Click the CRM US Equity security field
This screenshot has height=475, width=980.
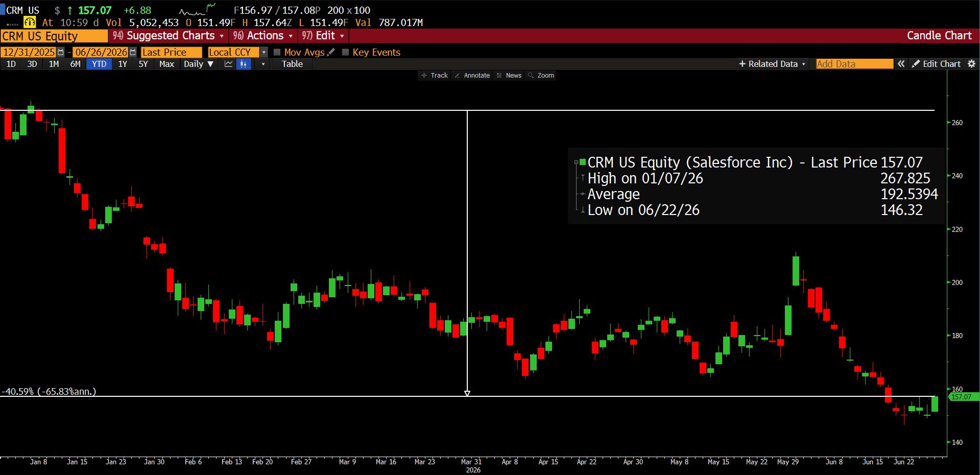coord(54,36)
